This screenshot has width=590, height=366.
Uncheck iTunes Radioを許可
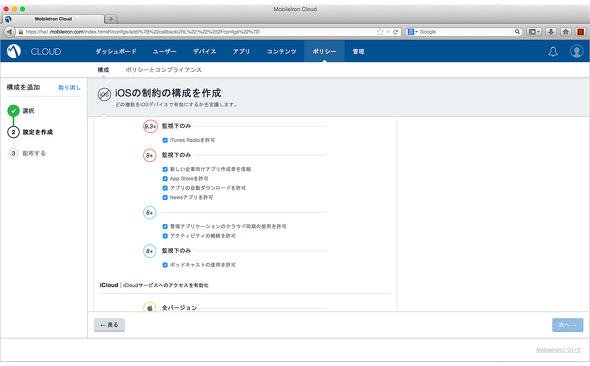coord(165,140)
